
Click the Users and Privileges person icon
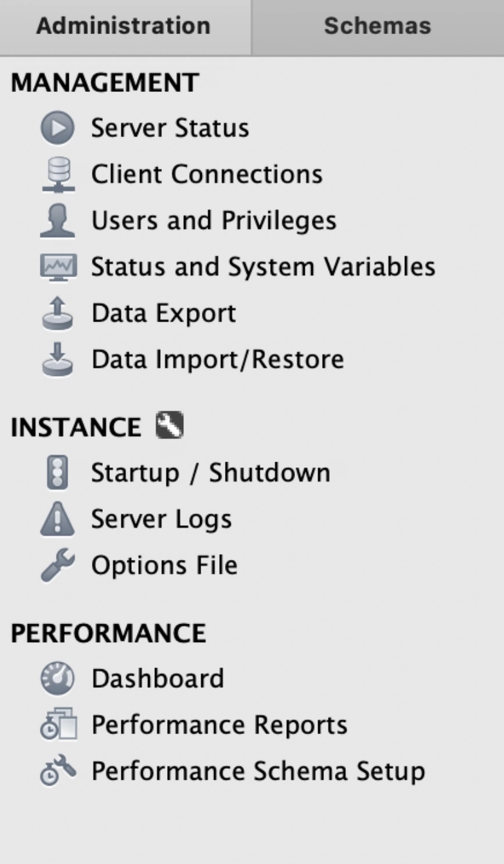click(x=58, y=221)
